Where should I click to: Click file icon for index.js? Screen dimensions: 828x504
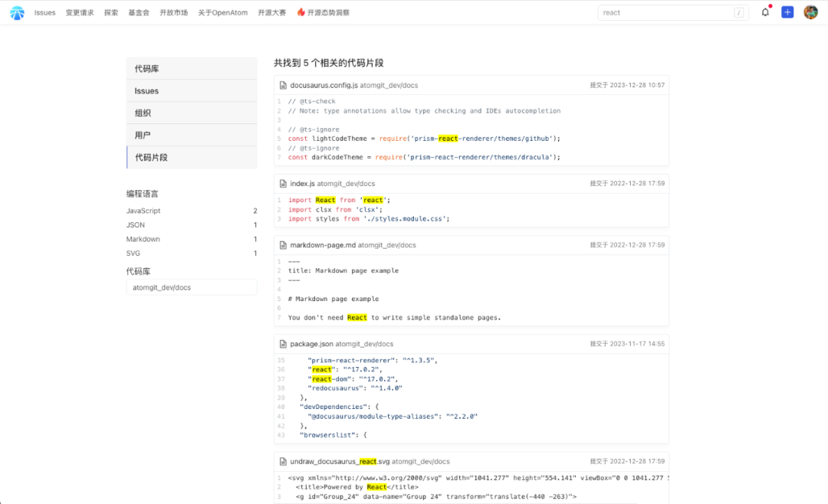(283, 184)
